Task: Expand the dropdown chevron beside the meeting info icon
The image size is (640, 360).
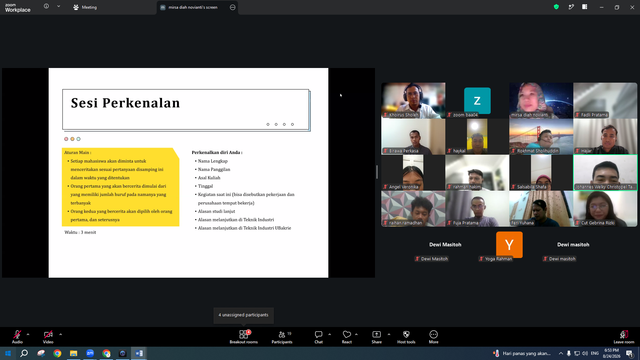Action: [x=58, y=7]
